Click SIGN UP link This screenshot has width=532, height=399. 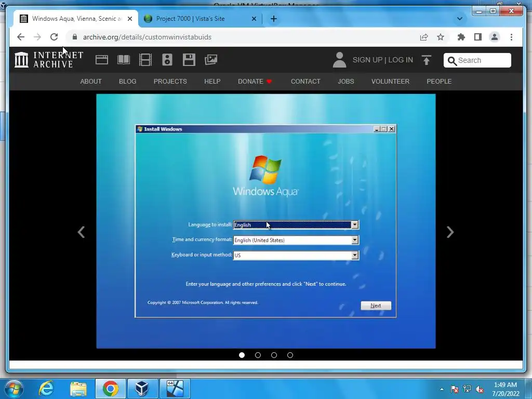click(367, 60)
